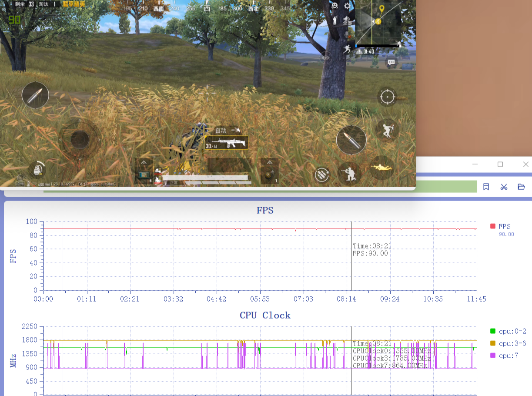The width and height of the screenshot is (532, 396).
Task: Minimize the monitor window
Action: tap(475, 164)
